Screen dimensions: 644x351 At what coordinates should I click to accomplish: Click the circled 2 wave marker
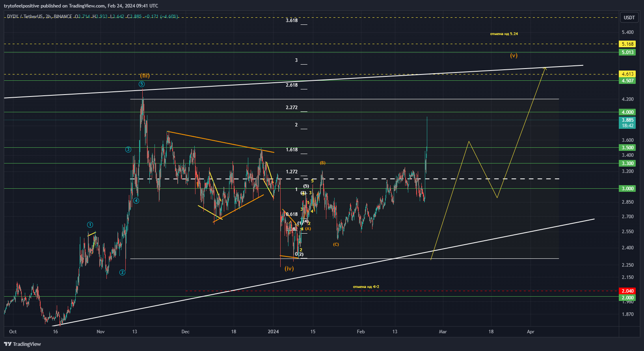point(123,272)
